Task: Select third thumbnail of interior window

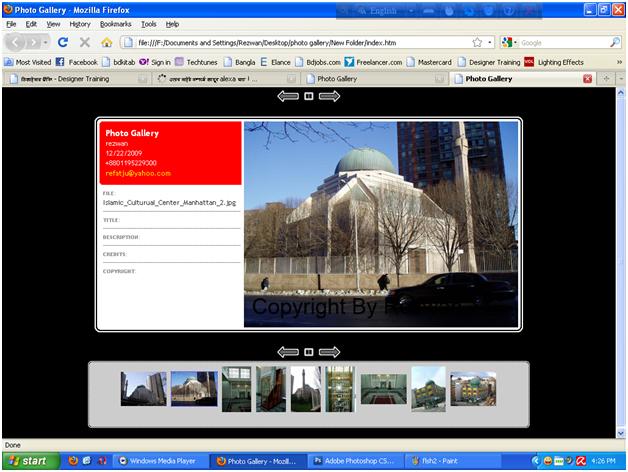Action: (x=237, y=389)
